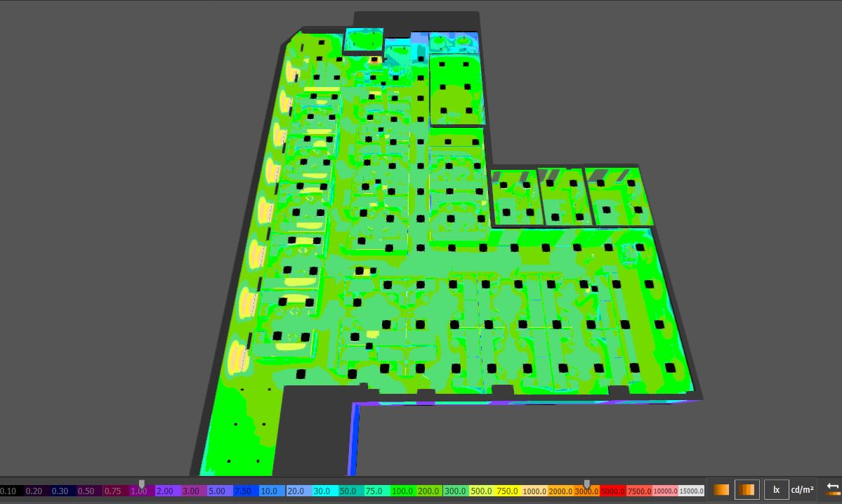842x504 pixels.
Task: Click the 100.0 green legend swatch
Action: click(402, 491)
